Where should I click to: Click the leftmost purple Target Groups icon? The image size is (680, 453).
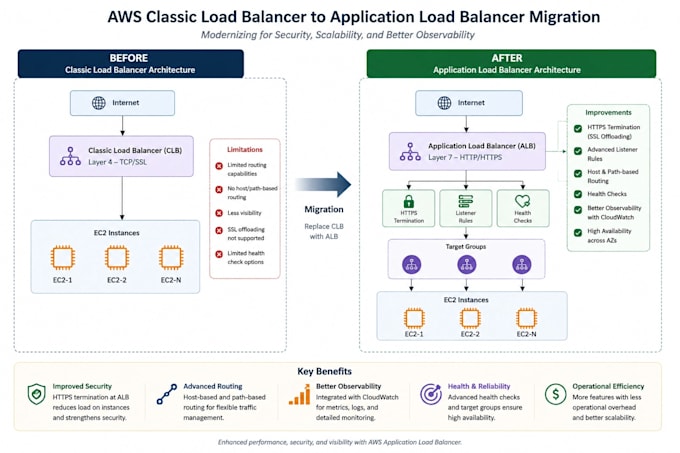point(412,264)
